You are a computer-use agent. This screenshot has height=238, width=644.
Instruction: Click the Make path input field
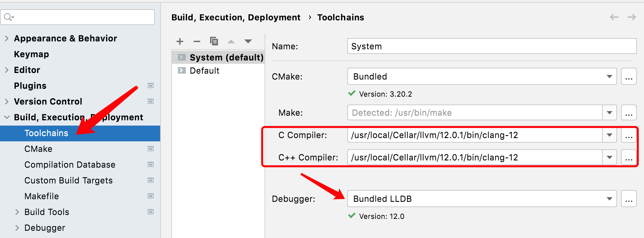coord(475,113)
